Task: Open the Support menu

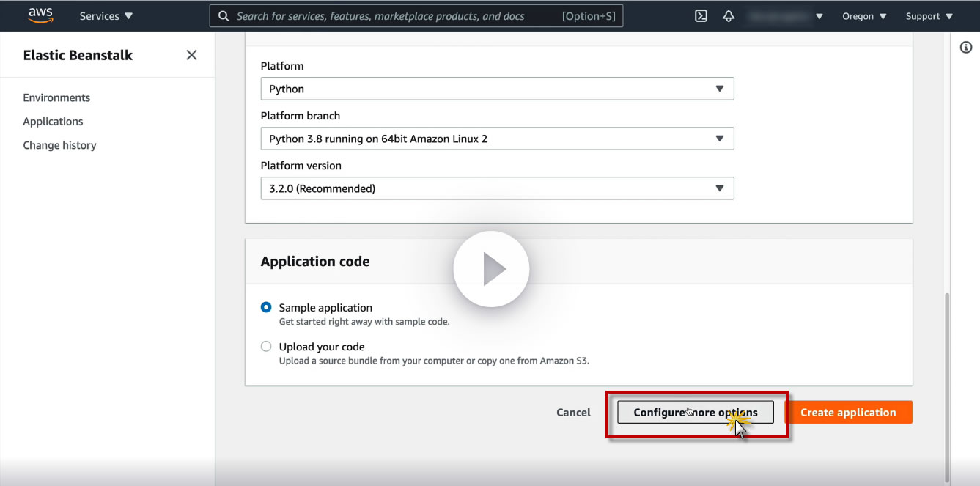Action: point(929,16)
